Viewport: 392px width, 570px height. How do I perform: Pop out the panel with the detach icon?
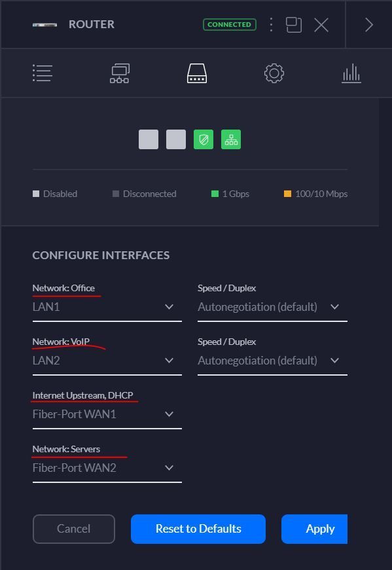pos(294,25)
